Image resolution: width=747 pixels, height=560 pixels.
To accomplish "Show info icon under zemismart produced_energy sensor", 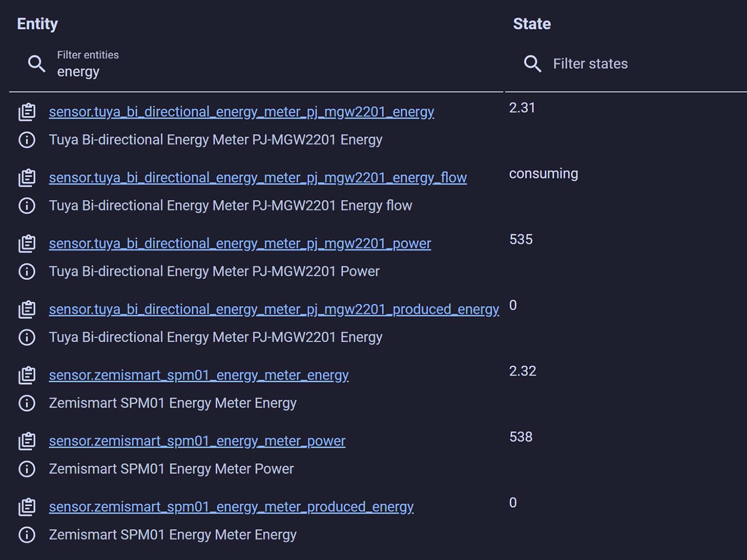I will click(27, 534).
